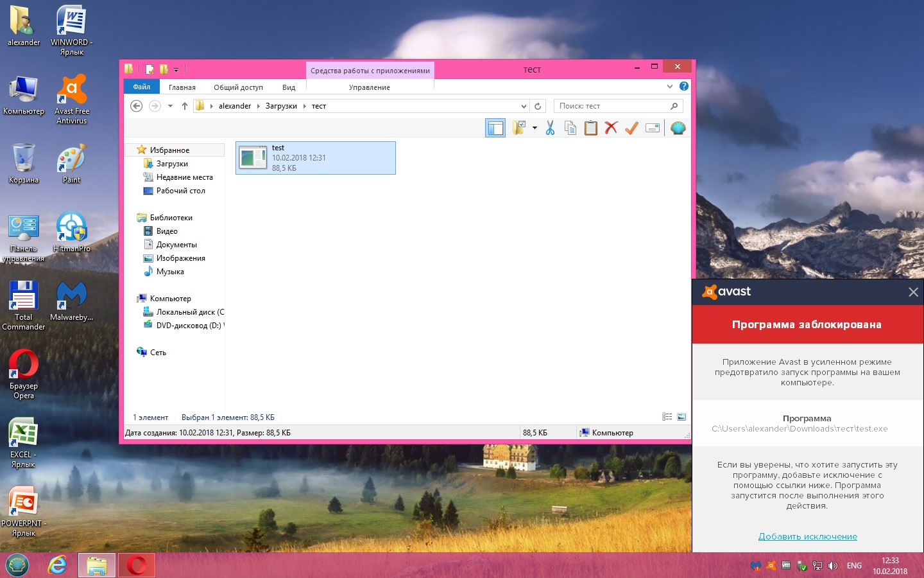Switch to the Главная ribbon tab
This screenshot has width=924, height=578.
click(x=182, y=87)
